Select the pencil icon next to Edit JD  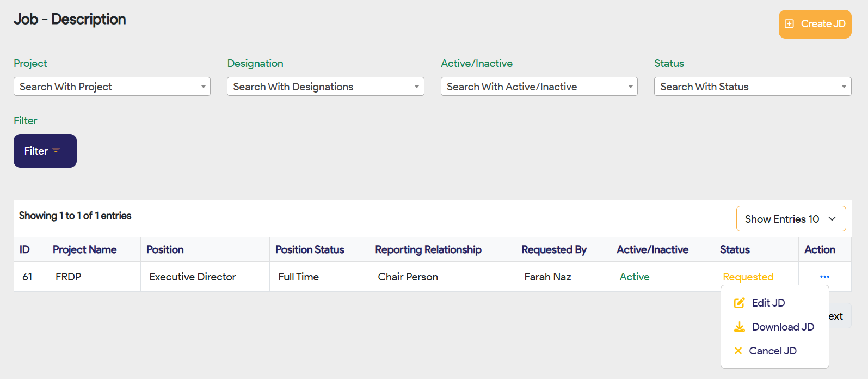coord(739,303)
